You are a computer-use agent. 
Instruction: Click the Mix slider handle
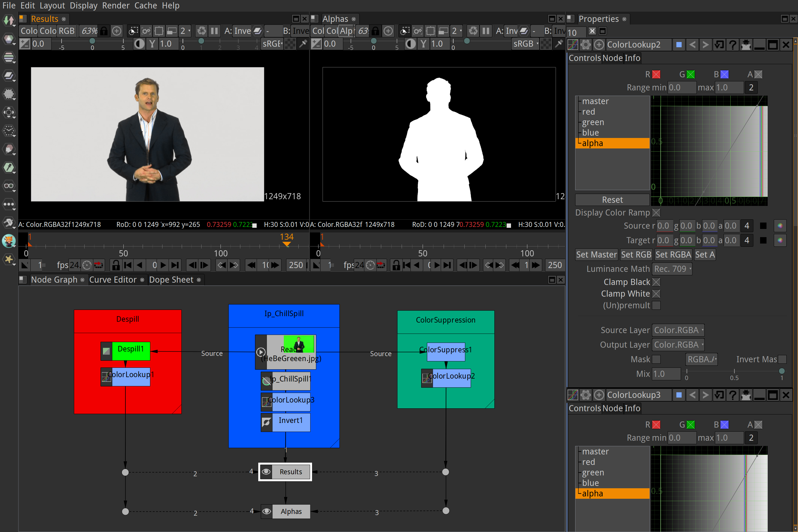pos(782,370)
